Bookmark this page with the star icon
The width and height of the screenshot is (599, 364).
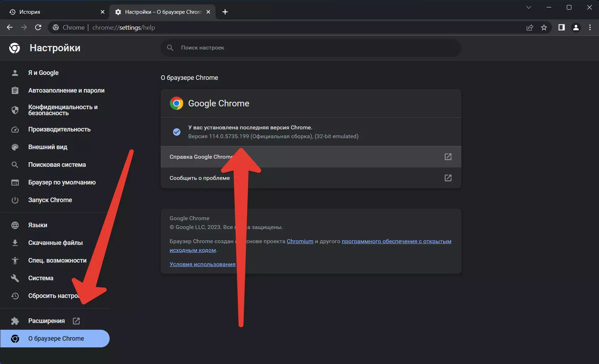point(544,28)
